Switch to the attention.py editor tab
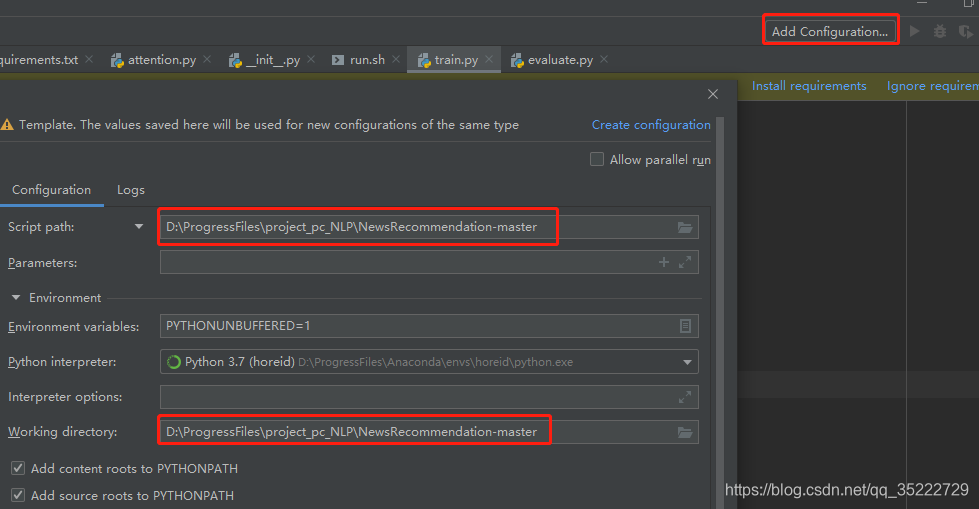979x509 pixels. pyautogui.click(x=162, y=60)
